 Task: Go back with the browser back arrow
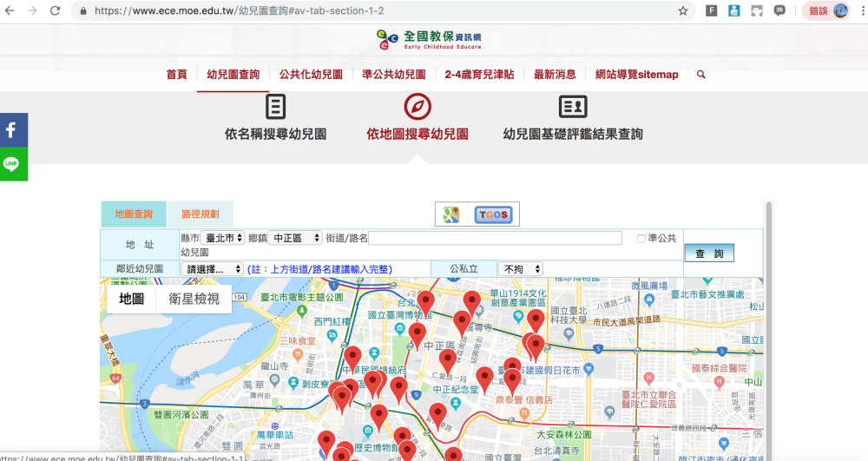coord(10,10)
